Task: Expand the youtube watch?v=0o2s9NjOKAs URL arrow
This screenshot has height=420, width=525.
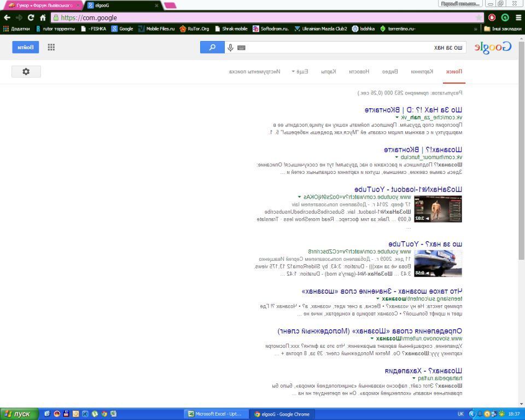Action: pos(299,197)
